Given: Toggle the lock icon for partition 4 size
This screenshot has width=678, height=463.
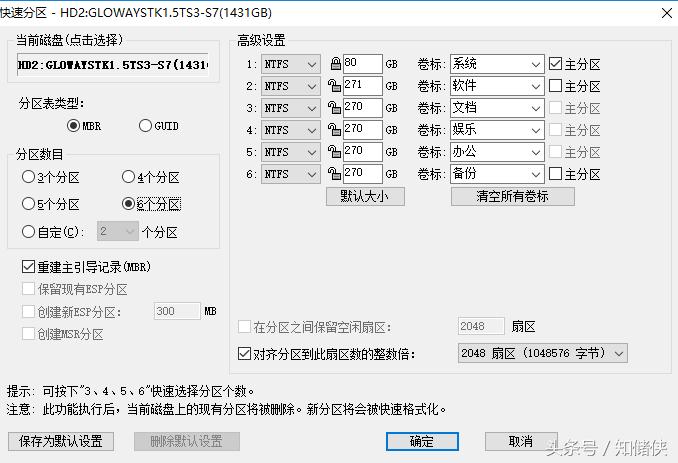Looking at the screenshot, I should [x=334, y=130].
